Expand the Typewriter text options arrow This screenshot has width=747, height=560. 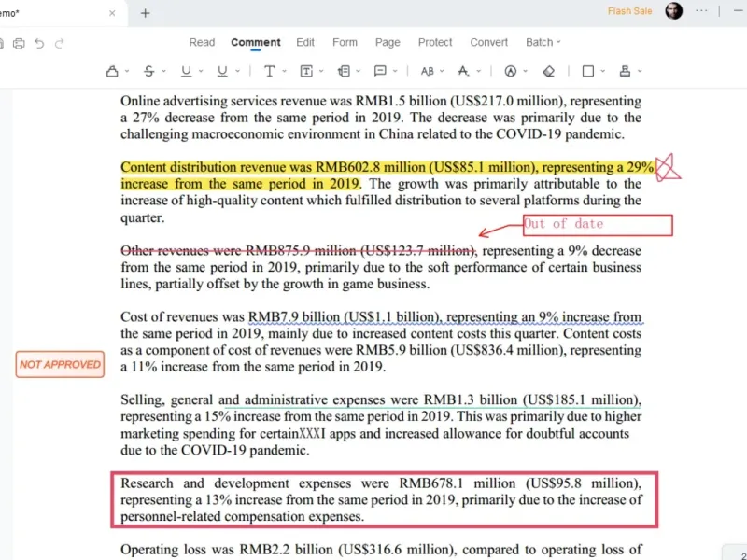(x=285, y=72)
